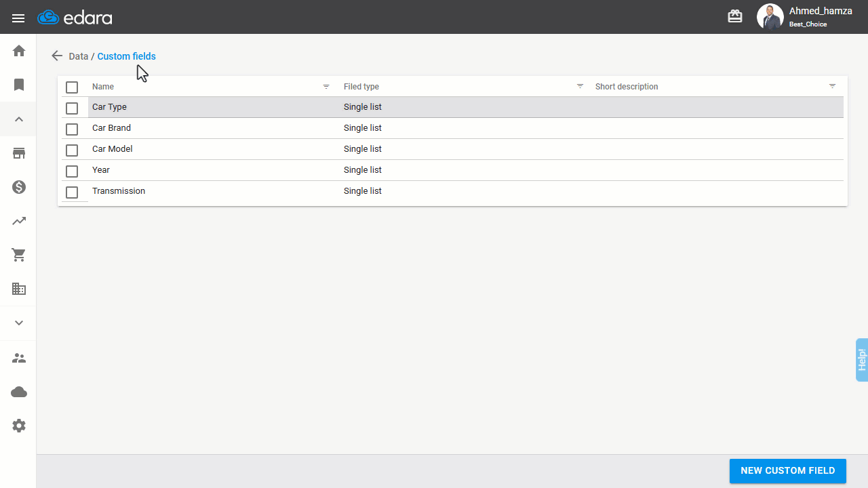The height and width of the screenshot is (488, 868).
Task: Check the Transmission row checkbox
Action: tap(72, 192)
